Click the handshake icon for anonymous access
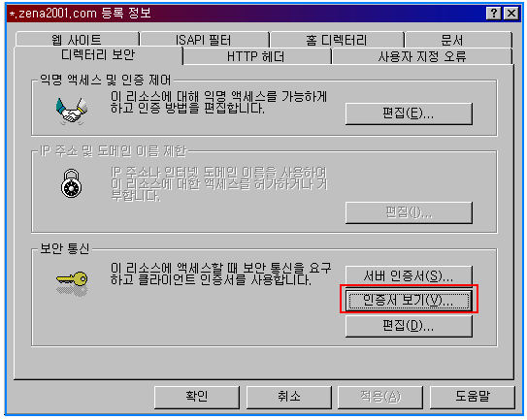 [x=72, y=112]
